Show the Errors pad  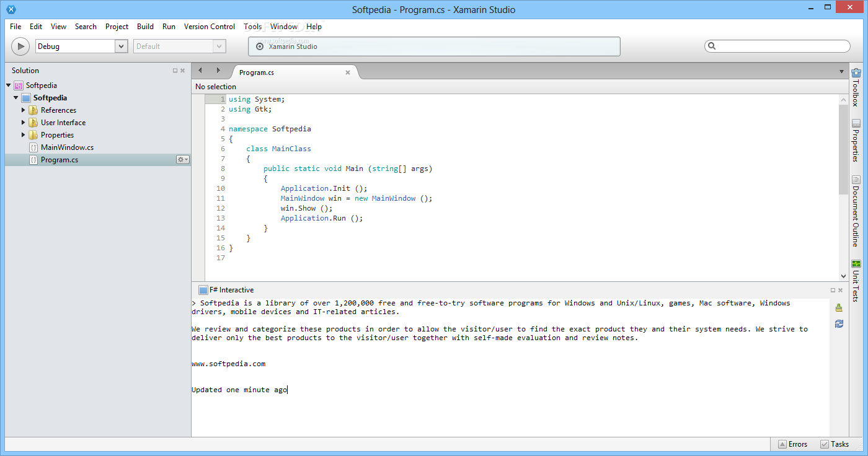point(793,444)
